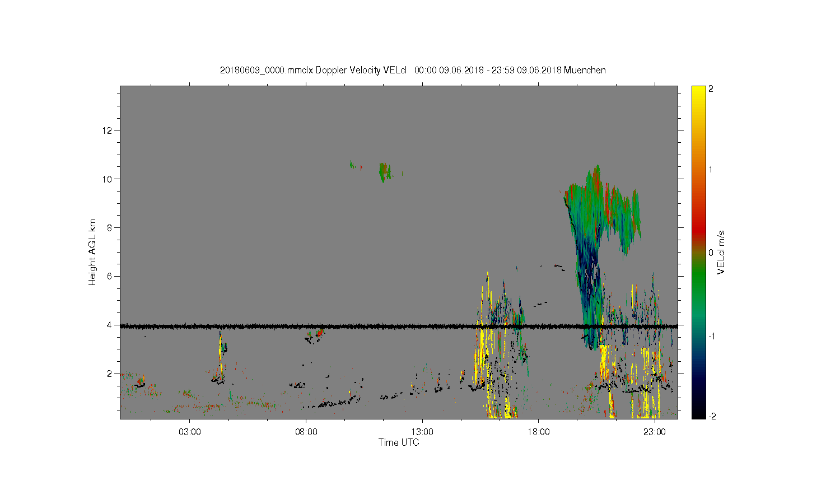The image size is (840, 504).
Task: Click the colorbar tick label -1
Action: click(711, 336)
